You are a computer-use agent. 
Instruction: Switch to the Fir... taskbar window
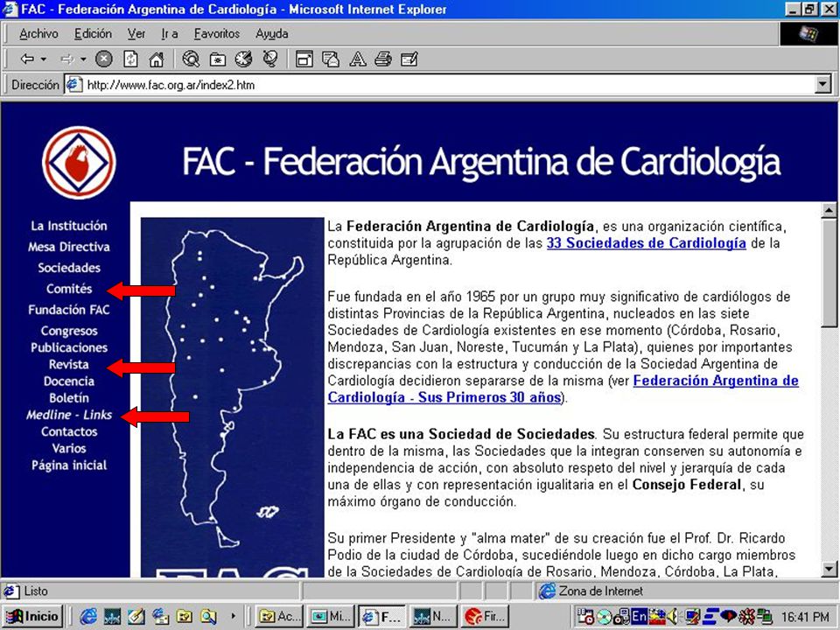coord(486,617)
